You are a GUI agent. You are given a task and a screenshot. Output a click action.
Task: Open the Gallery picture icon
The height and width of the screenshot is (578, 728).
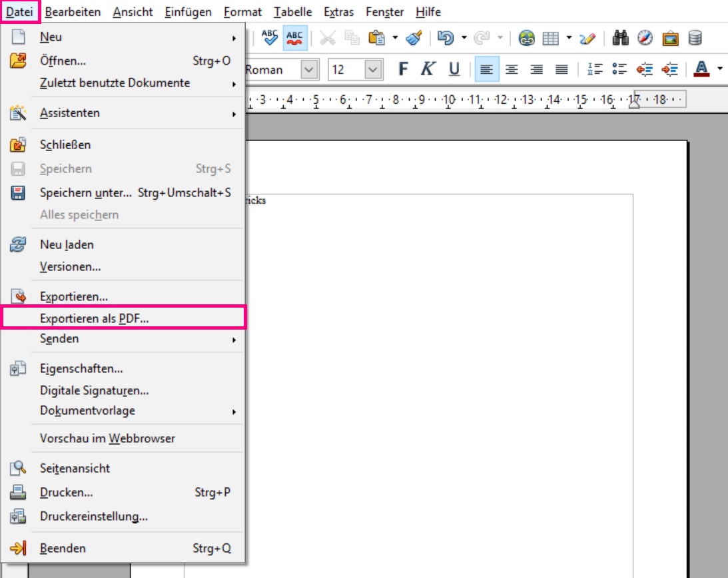tap(670, 37)
